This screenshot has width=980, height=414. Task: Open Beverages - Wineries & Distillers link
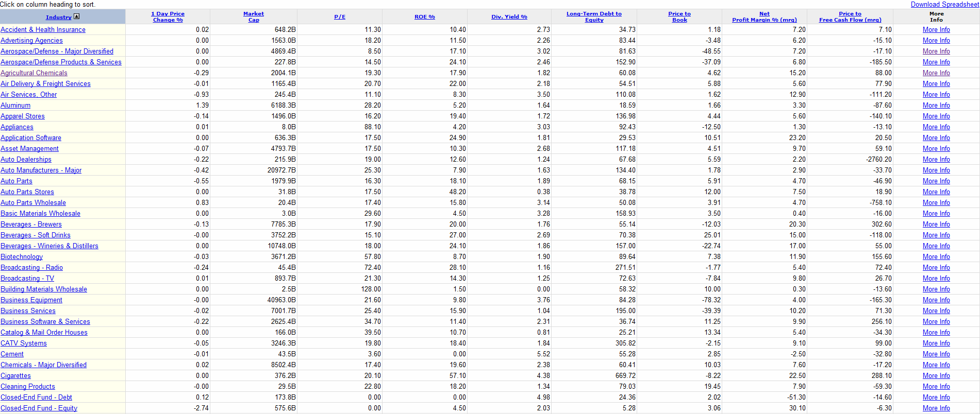49,246
